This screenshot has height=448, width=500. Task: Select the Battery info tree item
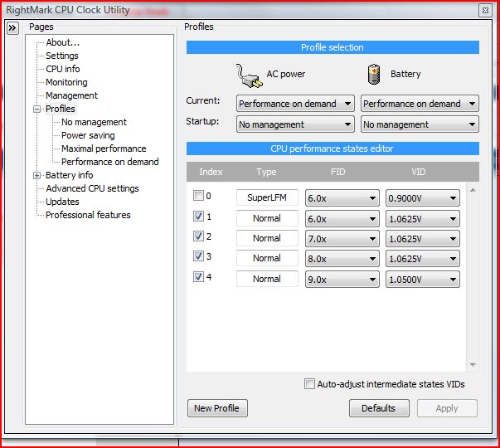coord(69,175)
